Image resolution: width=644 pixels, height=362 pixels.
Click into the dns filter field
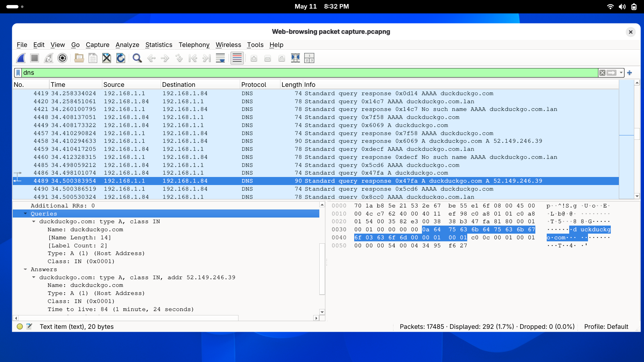coord(310,73)
